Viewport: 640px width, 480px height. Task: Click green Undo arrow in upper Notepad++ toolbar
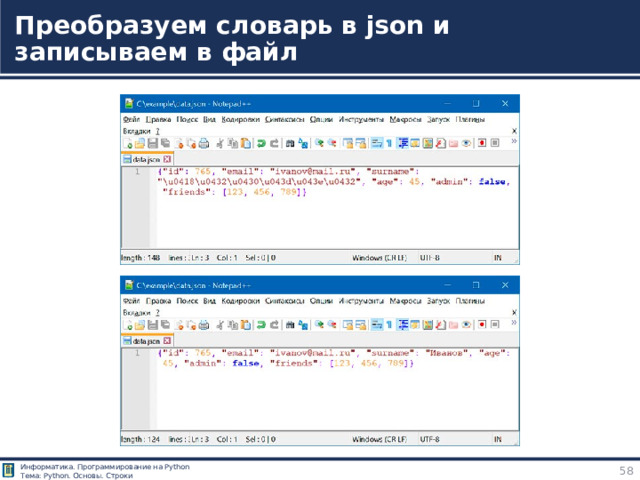(x=261, y=143)
